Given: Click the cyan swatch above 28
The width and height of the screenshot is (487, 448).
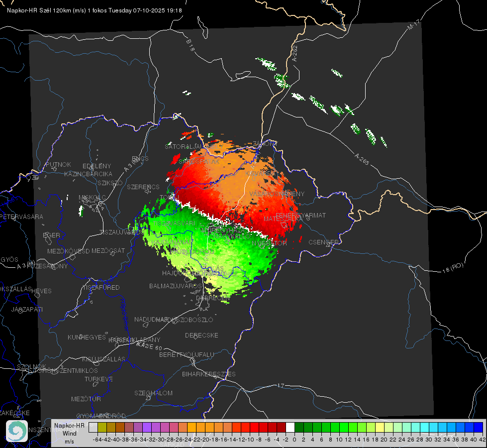Looking at the screenshot, I should point(425,428).
